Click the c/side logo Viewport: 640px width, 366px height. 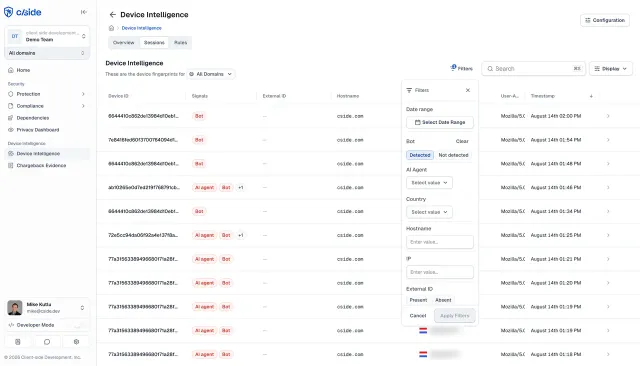(x=22, y=12)
